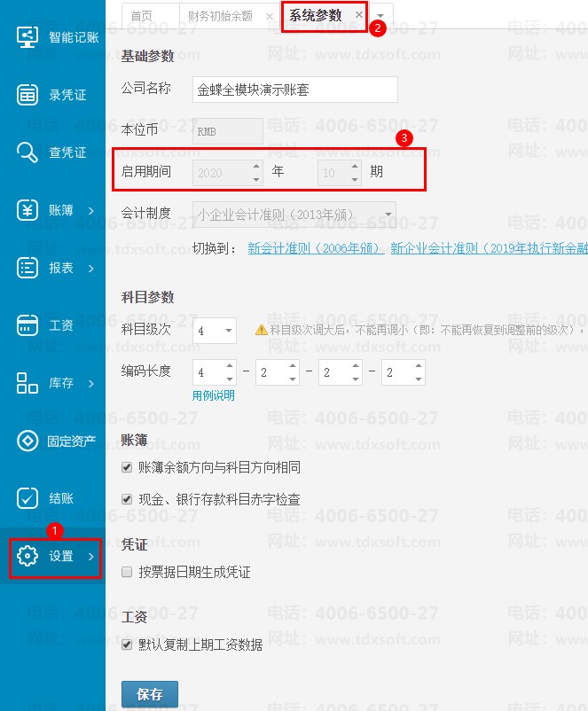This screenshot has width=588, height=711.
Task: Expand the tab list dropdown arrow
Action: [380, 16]
